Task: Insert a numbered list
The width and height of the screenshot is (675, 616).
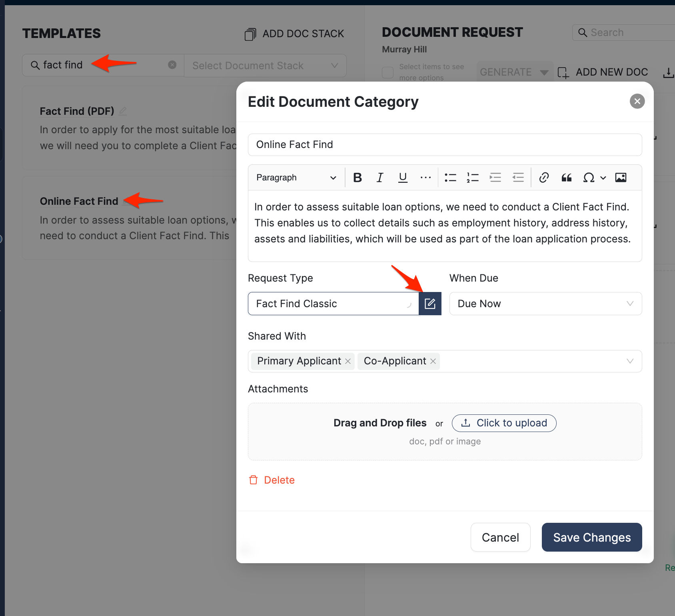Action: (x=473, y=178)
